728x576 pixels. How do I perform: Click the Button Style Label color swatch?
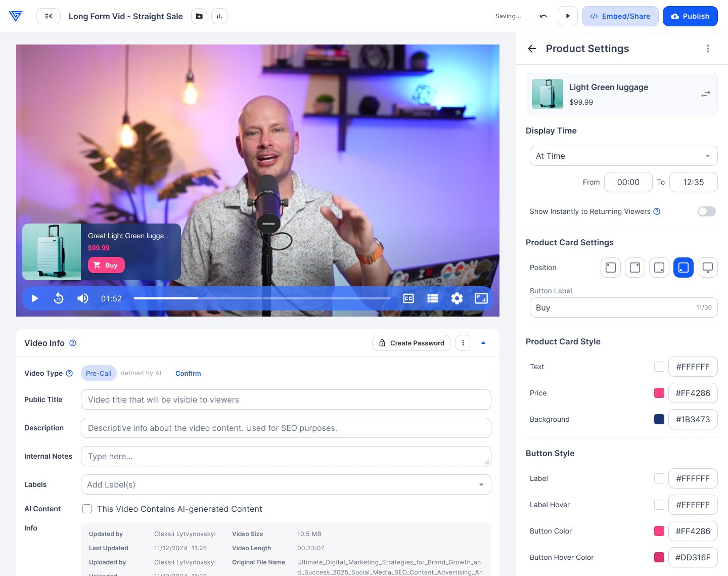[659, 478]
